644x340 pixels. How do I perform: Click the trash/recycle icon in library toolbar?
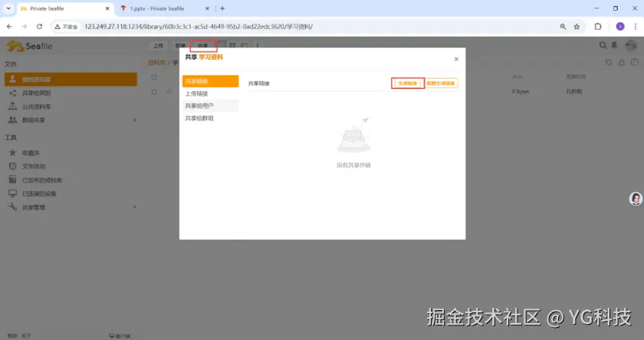622,62
